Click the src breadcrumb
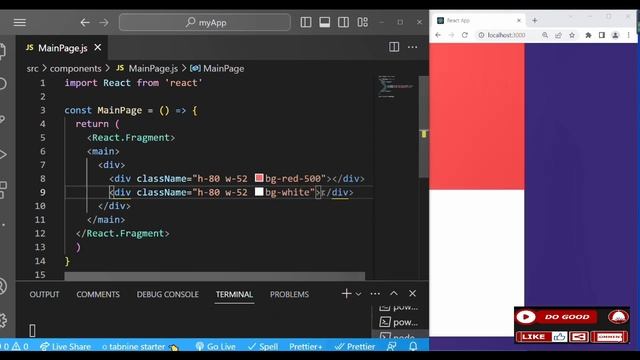Viewport: 640px width, 360px height. coord(32,69)
